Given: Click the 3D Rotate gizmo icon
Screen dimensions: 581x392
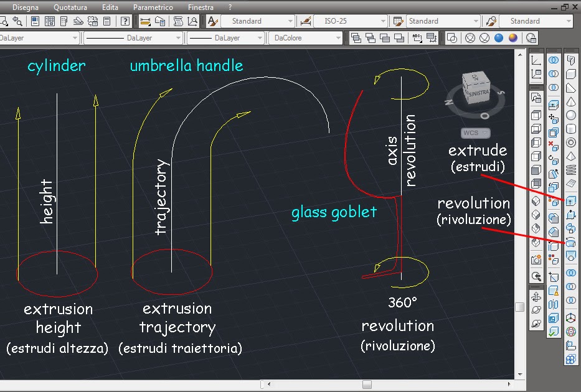Looking at the screenshot, I should coord(570,331).
